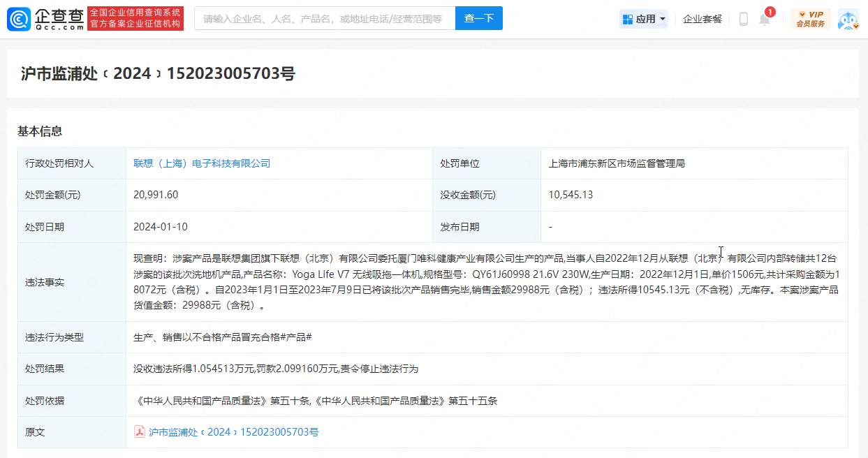868x458 pixels.
Task: Select the 违法行为类型 label
Action: [x=54, y=337]
